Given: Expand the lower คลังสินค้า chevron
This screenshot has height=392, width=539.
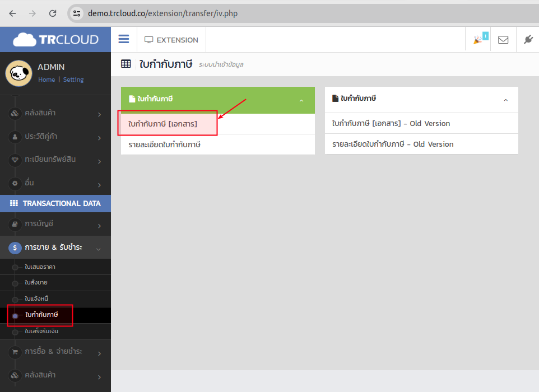Looking at the screenshot, I should click(99, 377).
